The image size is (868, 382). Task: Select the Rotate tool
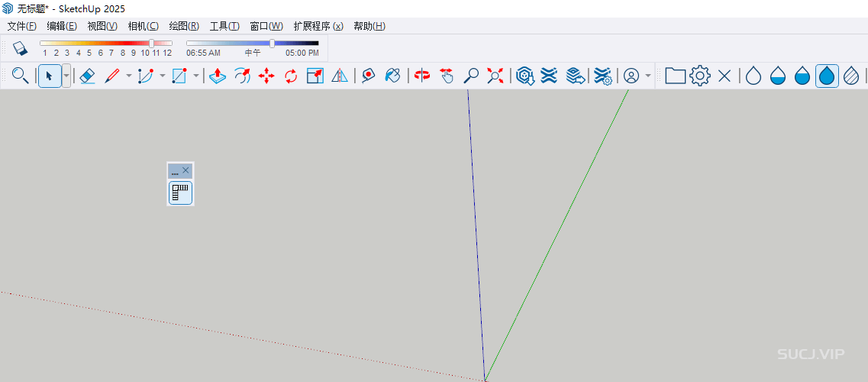pos(291,76)
